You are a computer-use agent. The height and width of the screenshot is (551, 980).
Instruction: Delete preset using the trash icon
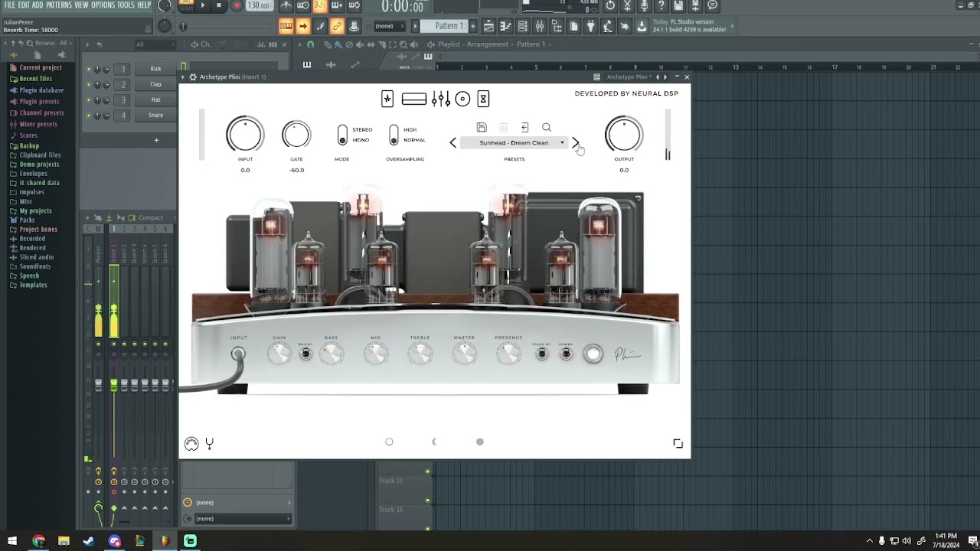503,127
